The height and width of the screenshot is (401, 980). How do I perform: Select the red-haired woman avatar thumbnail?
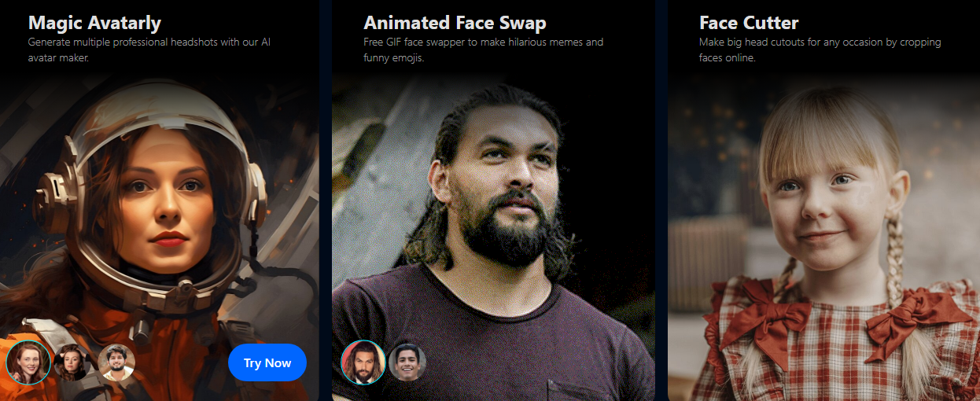point(28,362)
